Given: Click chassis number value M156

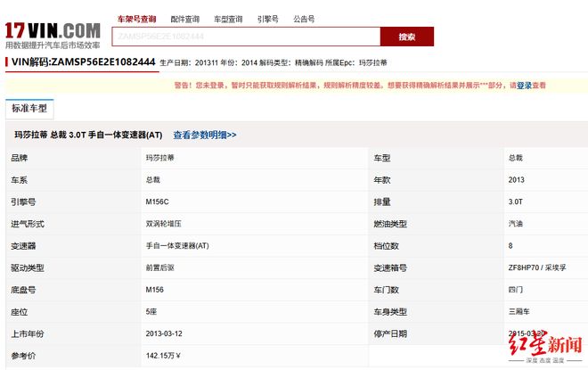Looking at the screenshot, I should coord(154,290).
